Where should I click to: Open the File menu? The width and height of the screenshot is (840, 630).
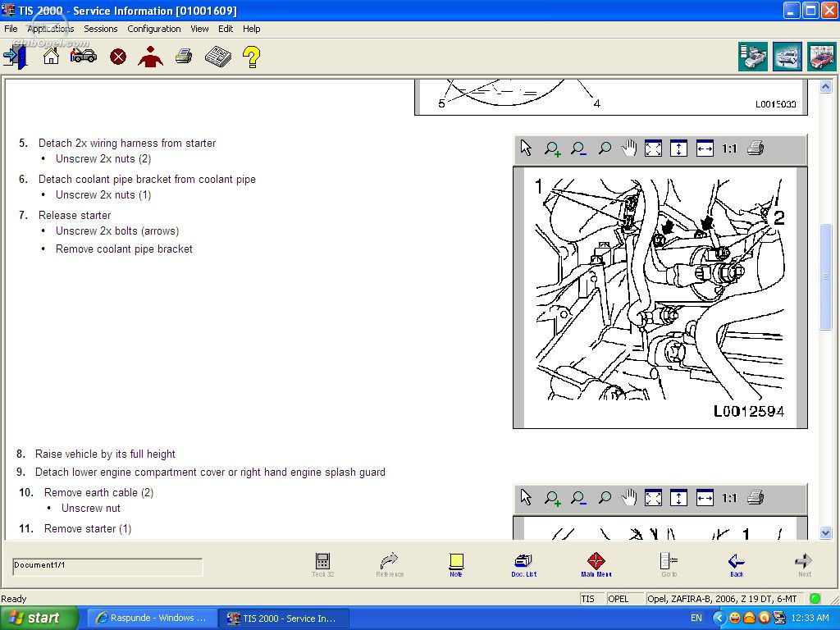tap(11, 29)
